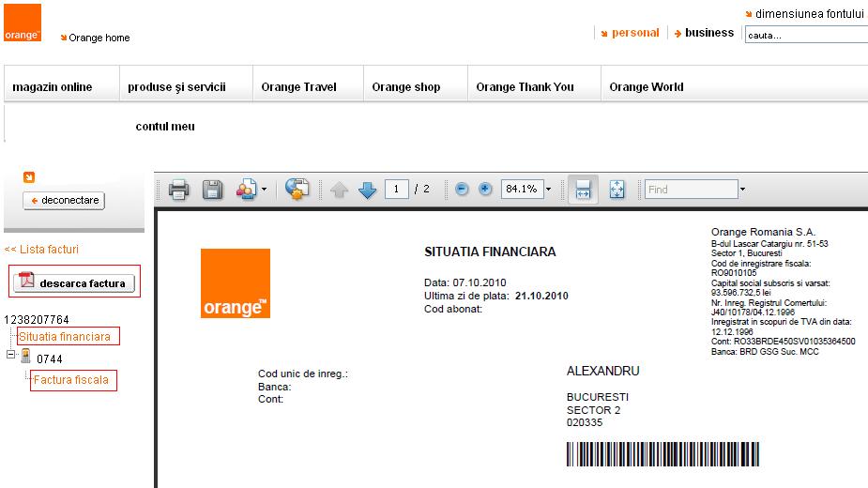
Task: Open Orange Travel menu
Action: (299, 87)
